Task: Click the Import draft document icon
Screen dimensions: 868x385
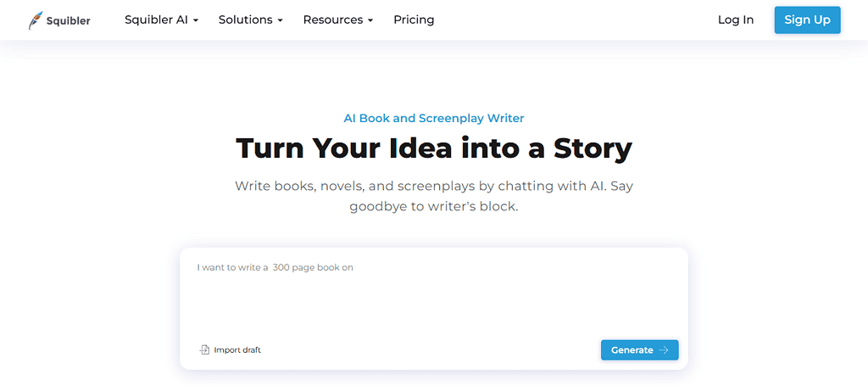Action: tap(204, 349)
